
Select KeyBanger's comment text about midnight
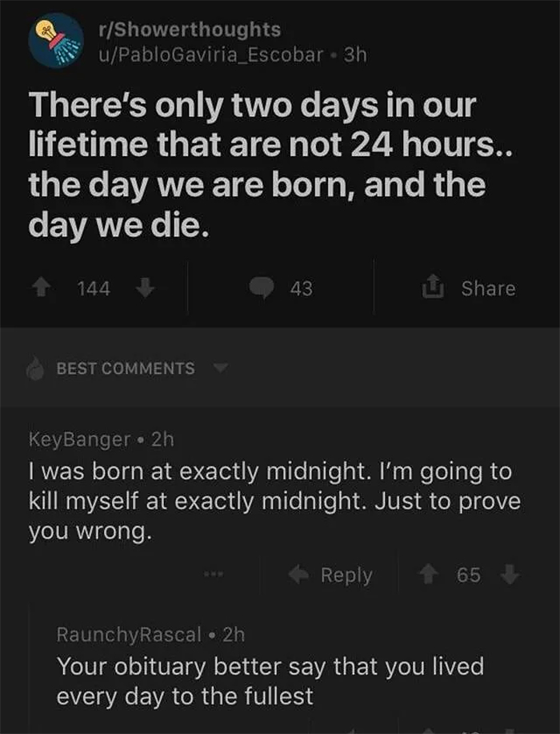pyautogui.click(x=272, y=502)
